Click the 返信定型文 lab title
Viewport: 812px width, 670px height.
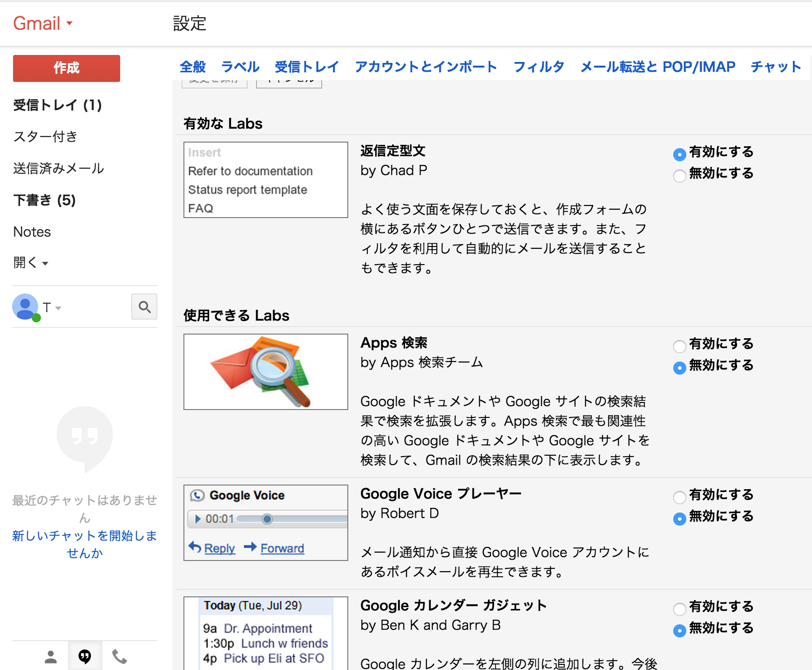click(x=393, y=150)
